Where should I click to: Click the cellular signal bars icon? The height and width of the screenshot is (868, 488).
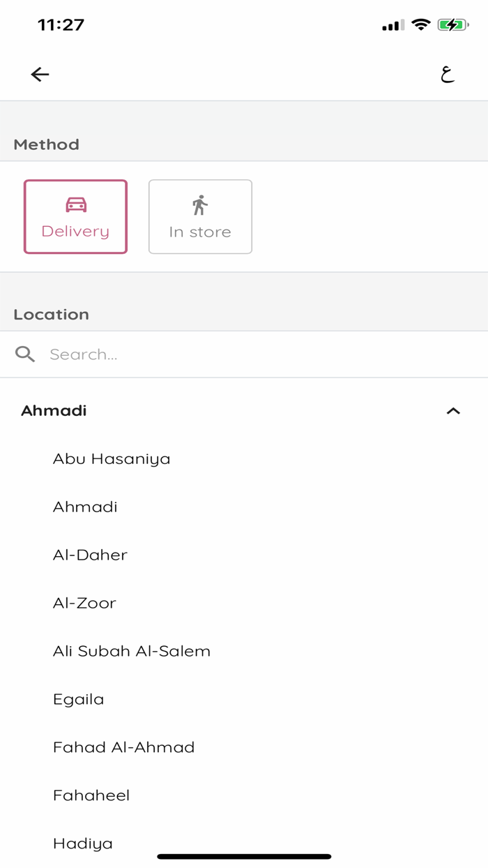(x=392, y=24)
